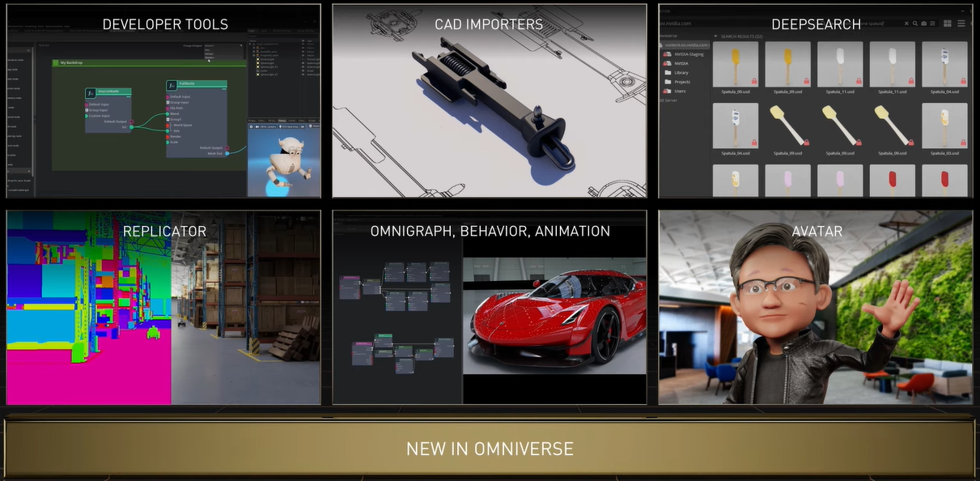Click the REPLICATOR title text
980x481 pixels.
click(x=164, y=232)
